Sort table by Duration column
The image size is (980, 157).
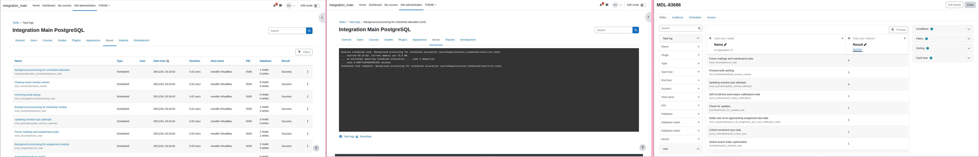tap(194, 61)
